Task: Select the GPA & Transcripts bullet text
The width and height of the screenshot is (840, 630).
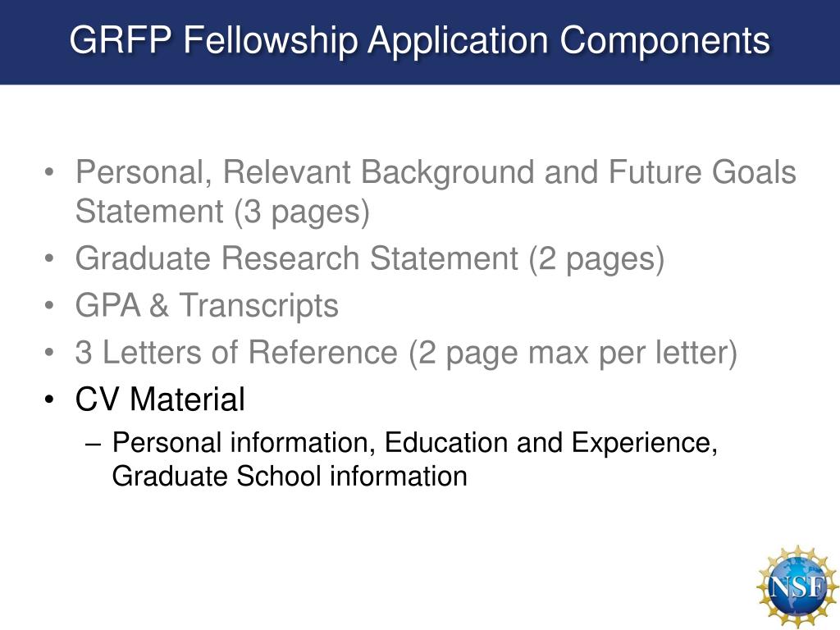Action: [207, 306]
